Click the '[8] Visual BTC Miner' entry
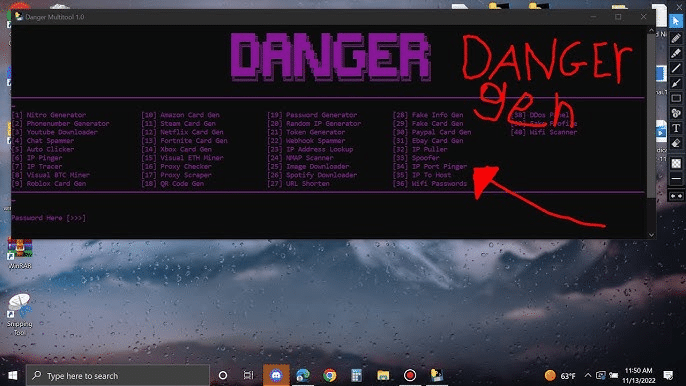This screenshot has width=686, height=386. (x=51, y=175)
